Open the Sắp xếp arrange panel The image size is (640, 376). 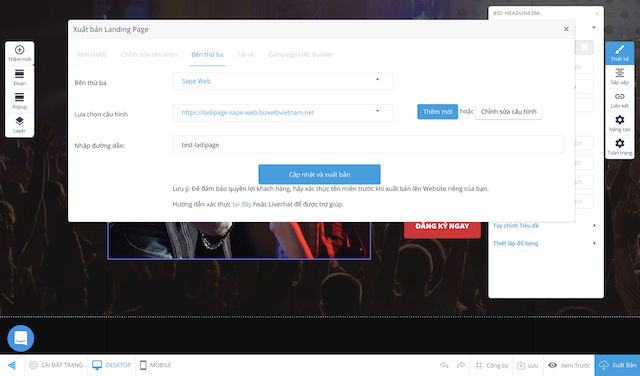click(x=620, y=76)
